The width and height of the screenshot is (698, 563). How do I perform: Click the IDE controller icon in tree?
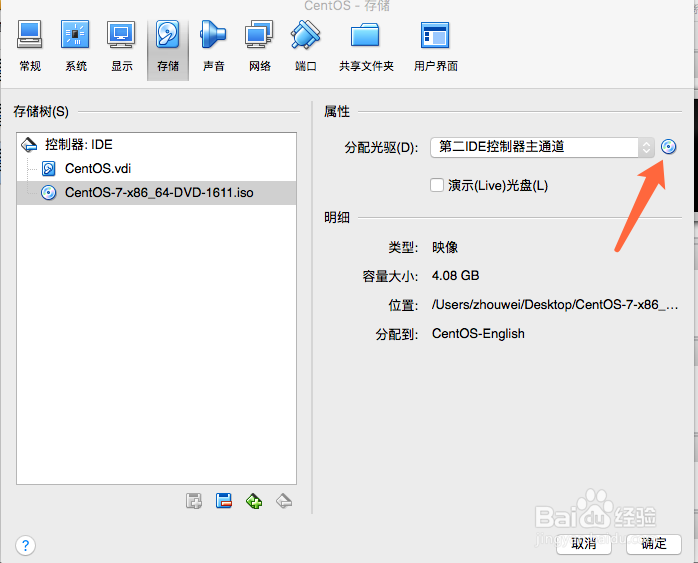click(29, 145)
